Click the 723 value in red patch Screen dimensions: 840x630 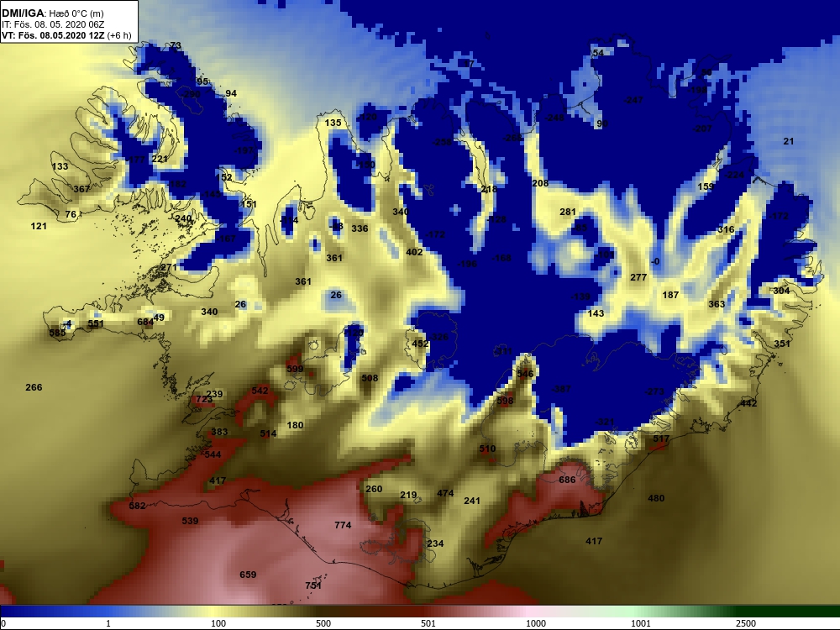coord(204,400)
